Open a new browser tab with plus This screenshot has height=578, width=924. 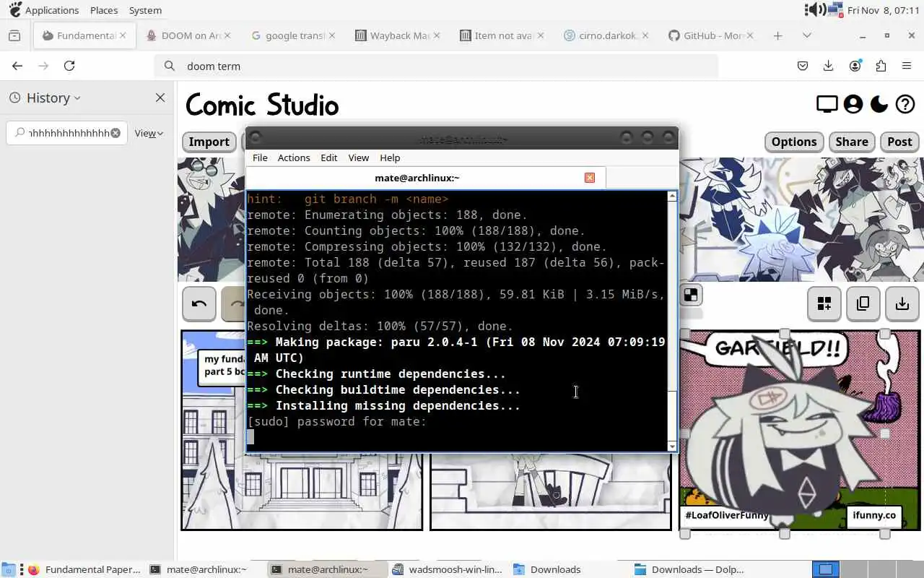777,35
